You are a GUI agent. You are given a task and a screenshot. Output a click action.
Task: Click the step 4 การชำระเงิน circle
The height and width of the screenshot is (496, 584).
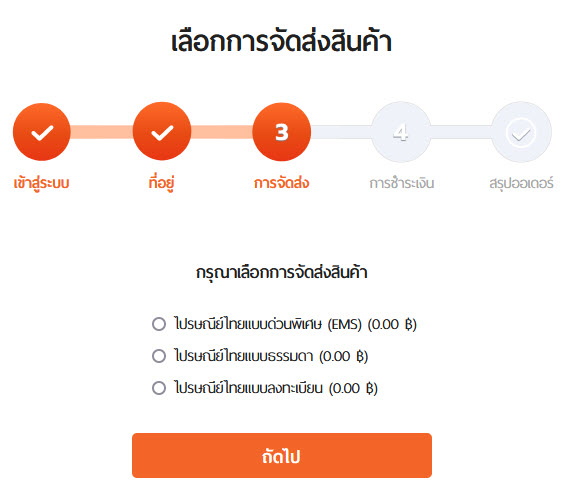(x=401, y=132)
